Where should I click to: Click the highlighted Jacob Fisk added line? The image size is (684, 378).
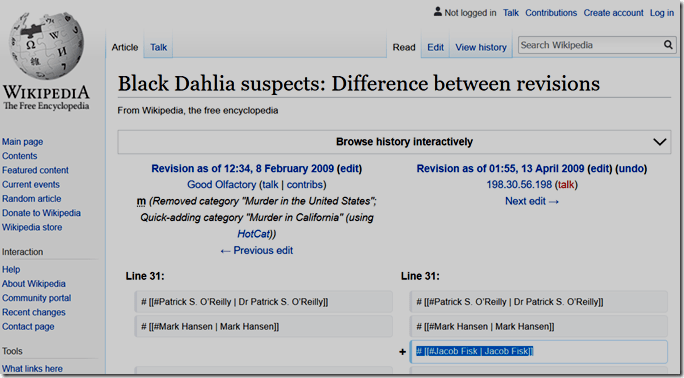tap(539, 351)
